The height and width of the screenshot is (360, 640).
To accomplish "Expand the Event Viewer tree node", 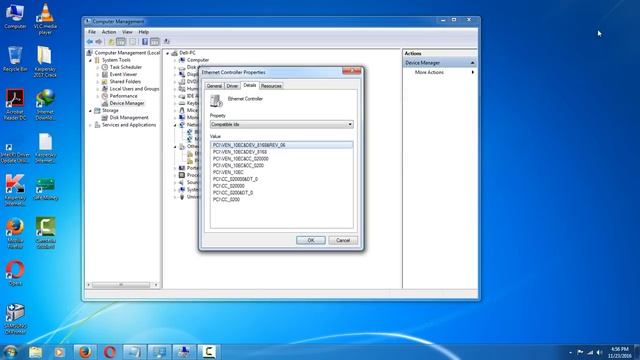I will click(98, 75).
